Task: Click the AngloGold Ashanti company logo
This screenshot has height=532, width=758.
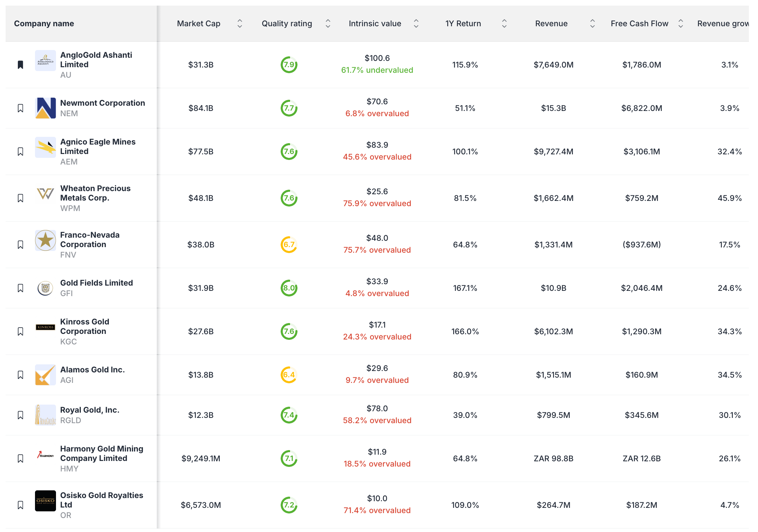Action: click(x=45, y=61)
